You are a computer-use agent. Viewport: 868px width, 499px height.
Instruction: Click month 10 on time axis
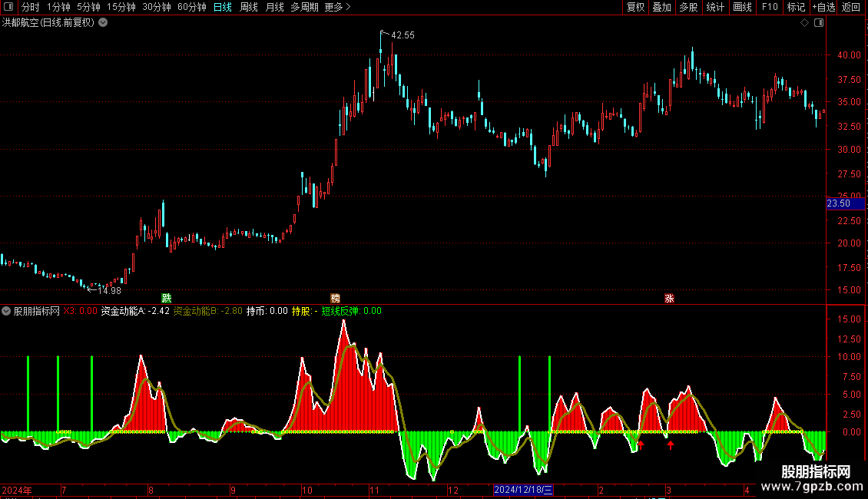307,490
